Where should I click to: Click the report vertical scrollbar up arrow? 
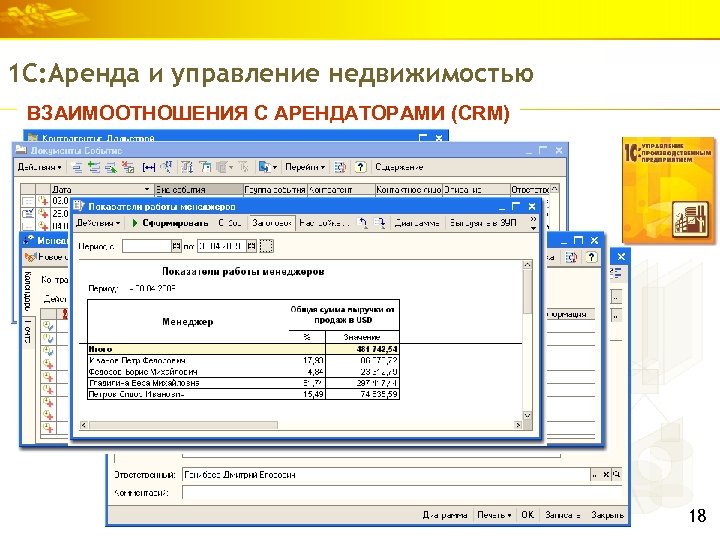[527, 265]
